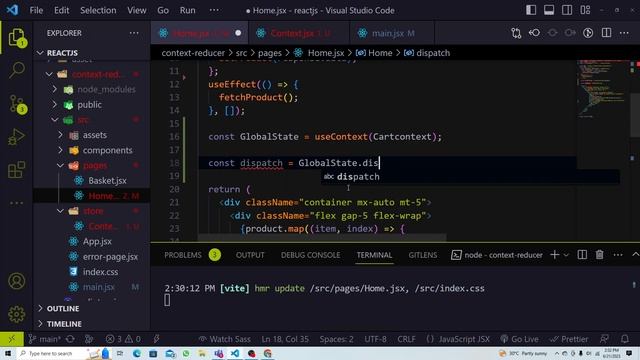Open WhatsApp from the taskbar
The height and width of the screenshot is (360, 640).
tap(186, 353)
